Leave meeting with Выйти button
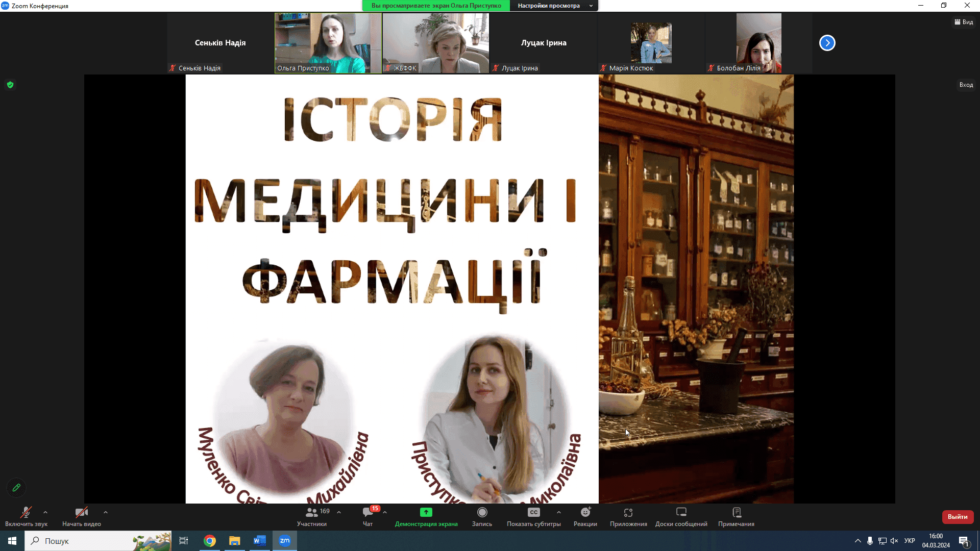 coord(958,517)
